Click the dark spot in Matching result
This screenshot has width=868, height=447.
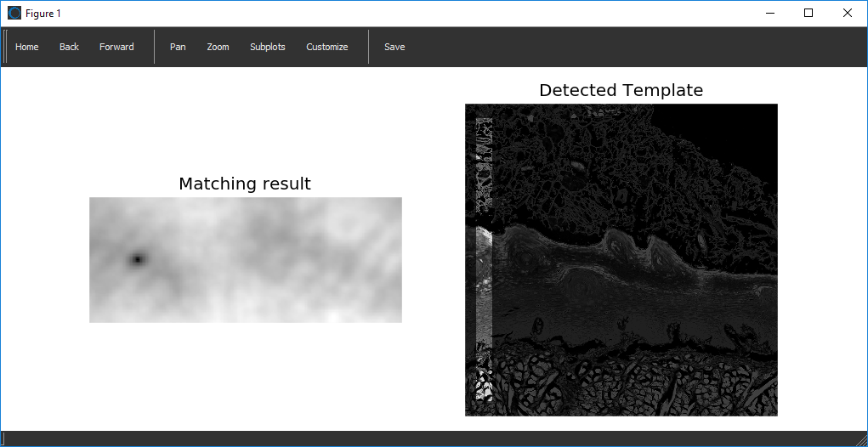(x=136, y=259)
